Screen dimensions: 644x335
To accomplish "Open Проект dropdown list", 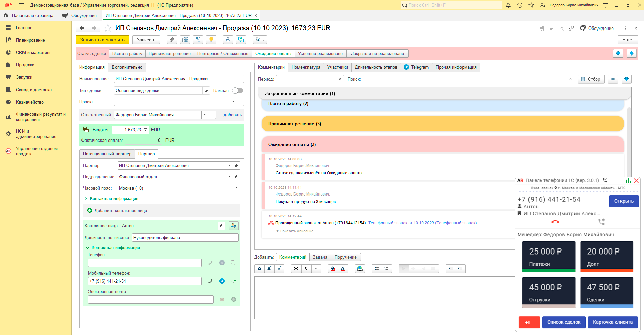I will [233, 102].
